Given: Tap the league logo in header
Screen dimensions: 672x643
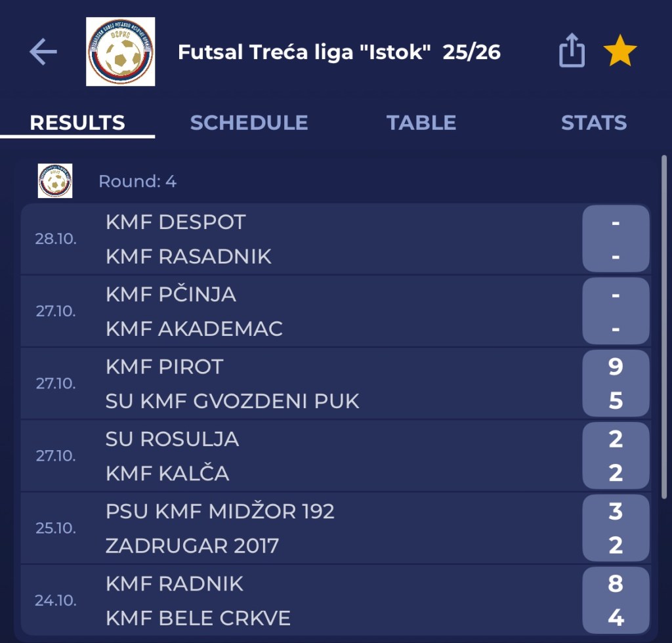Looking at the screenshot, I should point(121,52).
